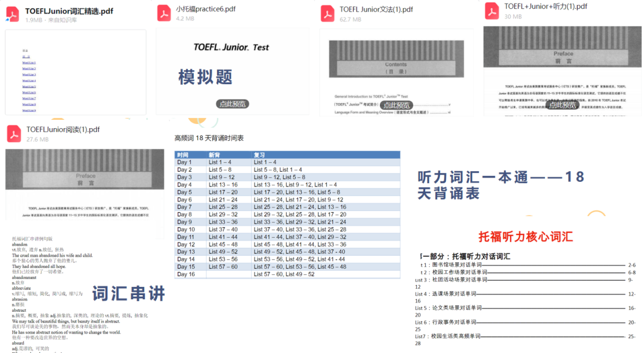The width and height of the screenshot is (644, 353).
Task: Click the PDF icon beside 小托福practice6.pdf
Action: point(164,14)
